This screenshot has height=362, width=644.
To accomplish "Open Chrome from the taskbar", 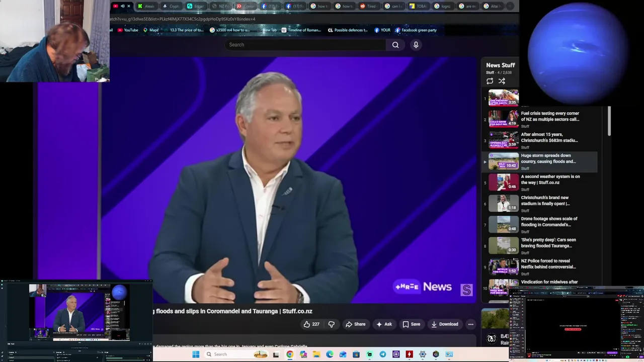I will coord(290,354).
